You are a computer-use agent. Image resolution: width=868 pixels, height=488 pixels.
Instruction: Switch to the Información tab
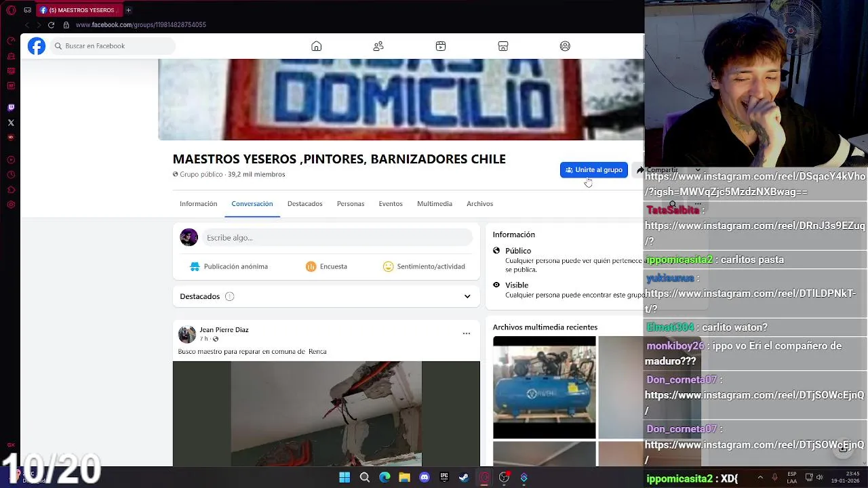[x=198, y=203]
